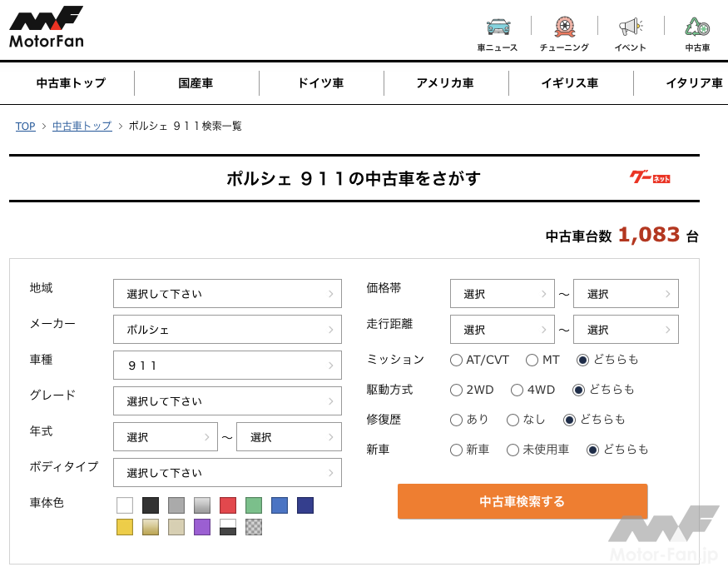Select 未使用車 radio option
728x572 pixels.
513,450
